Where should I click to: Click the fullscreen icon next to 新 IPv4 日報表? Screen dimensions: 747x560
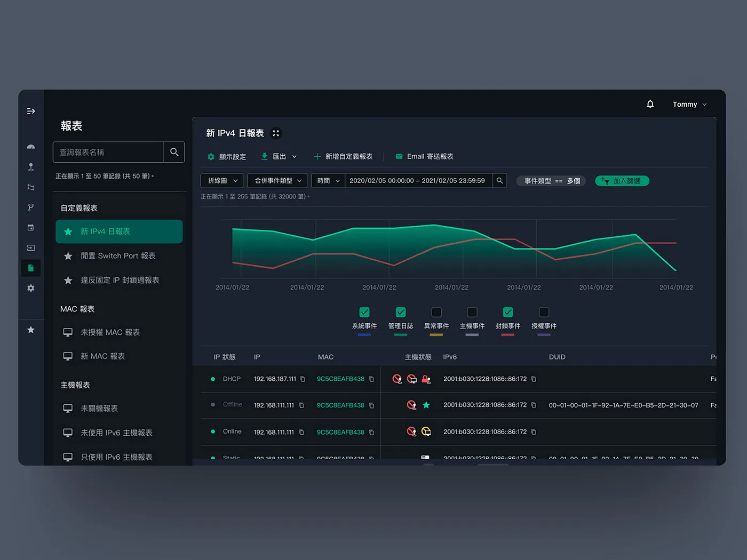(276, 133)
